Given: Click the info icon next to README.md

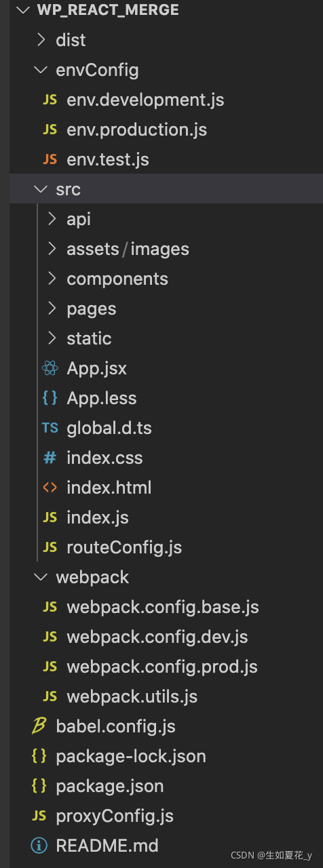Looking at the screenshot, I should (39, 846).
